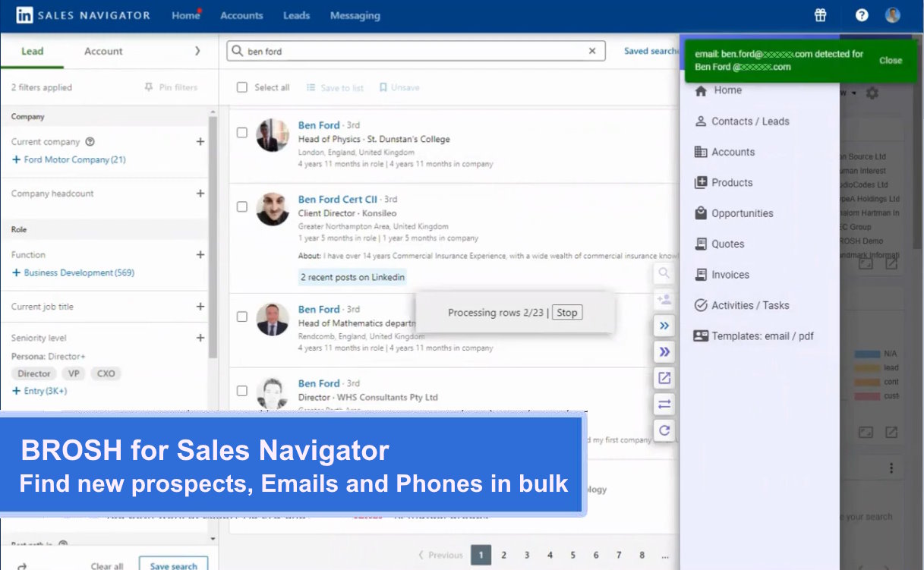Open the help question mark icon in header
Viewport: 924px width, 570px height.
pos(862,15)
